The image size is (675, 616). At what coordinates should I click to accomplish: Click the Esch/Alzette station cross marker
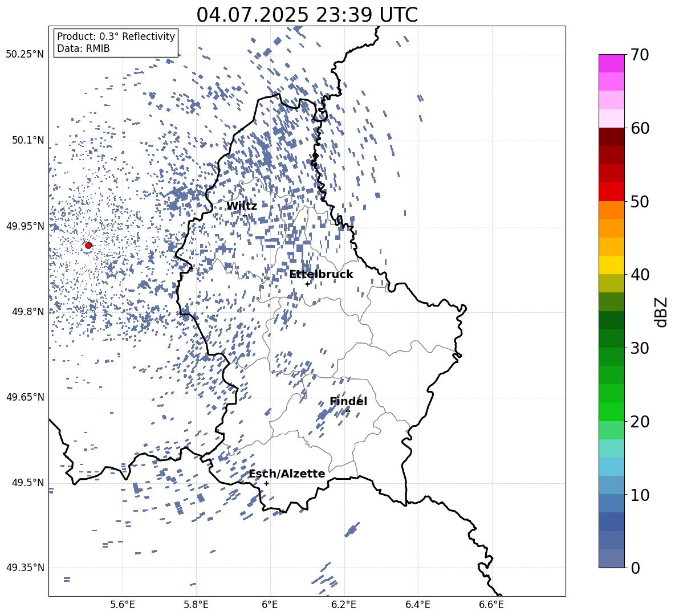[266, 483]
